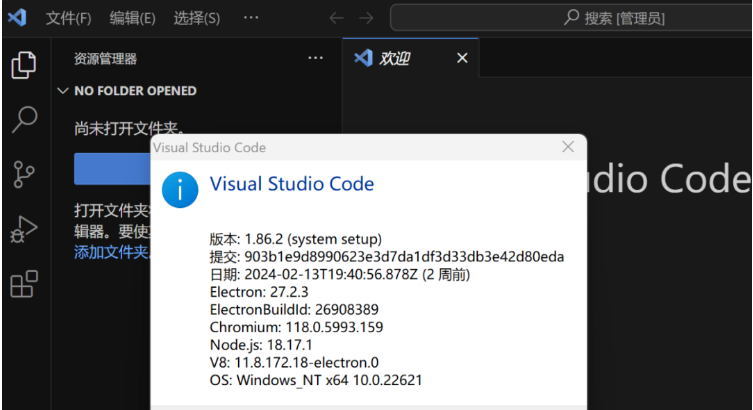This screenshot has height=410, width=753.
Task: Go forward with the right arrow
Action: tap(366, 18)
